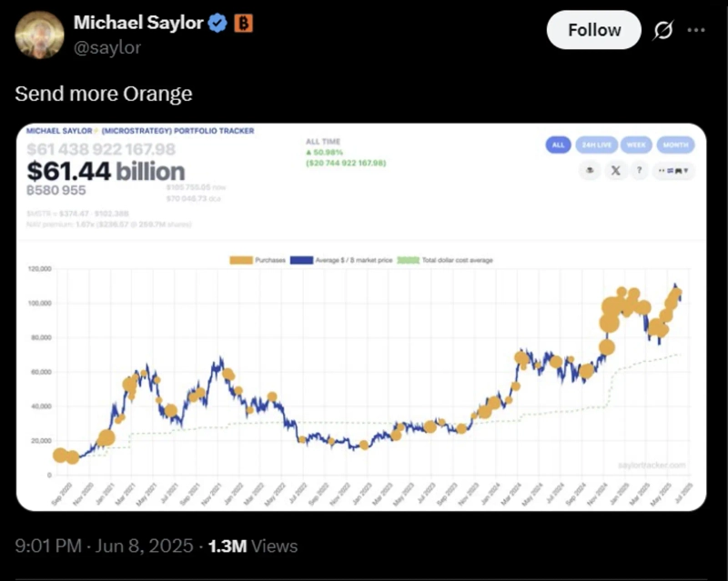Image resolution: width=728 pixels, height=581 pixels.
Task: Click the X logo icon in the tracker
Action: click(x=615, y=170)
